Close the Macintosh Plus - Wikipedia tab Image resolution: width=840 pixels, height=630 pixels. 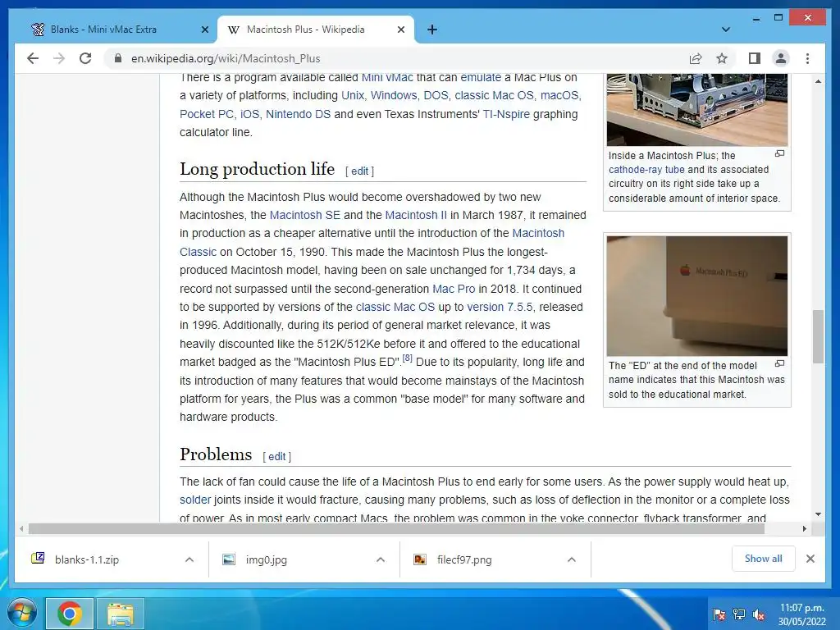tap(400, 30)
